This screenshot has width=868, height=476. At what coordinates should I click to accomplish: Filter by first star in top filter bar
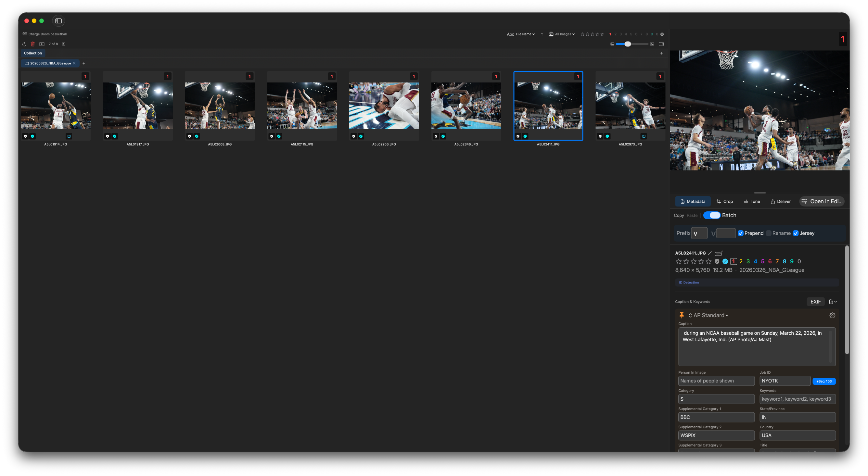coord(582,34)
